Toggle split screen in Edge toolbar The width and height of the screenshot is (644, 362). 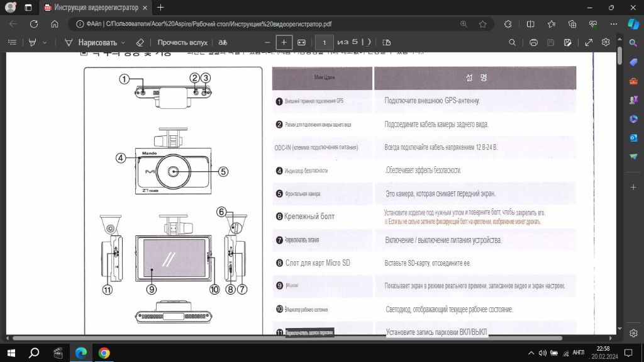pyautogui.click(x=530, y=24)
